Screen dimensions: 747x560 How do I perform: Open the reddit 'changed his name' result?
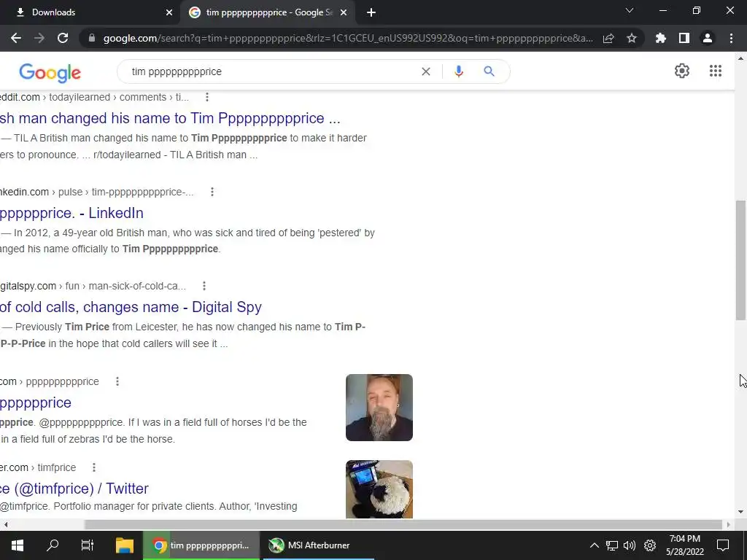(x=170, y=118)
